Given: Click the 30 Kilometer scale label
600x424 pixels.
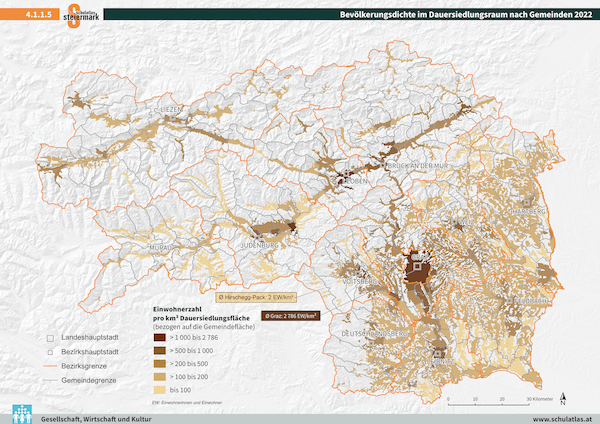Looking at the screenshot, I should point(540,399).
